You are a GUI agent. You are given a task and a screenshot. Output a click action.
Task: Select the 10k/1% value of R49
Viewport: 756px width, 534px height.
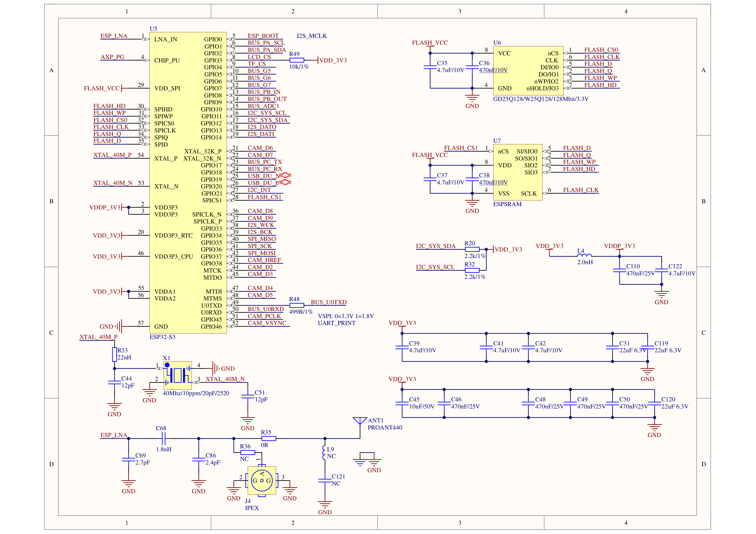click(299, 67)
